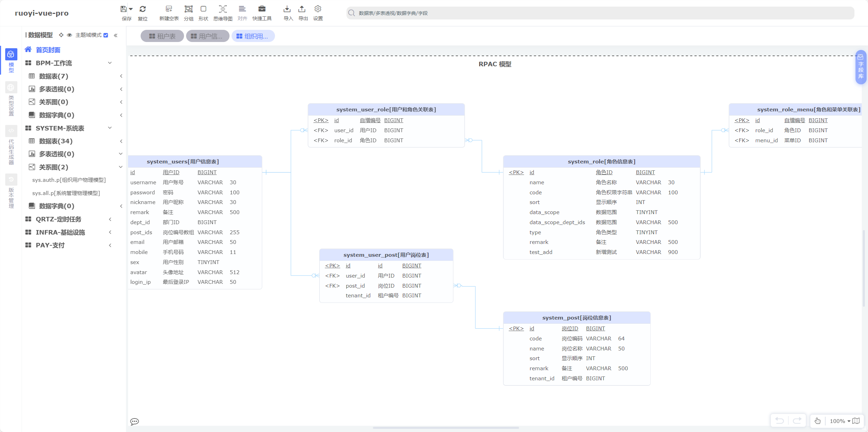The height and width of the screenshot is (432, 868).
Task: Select the 组织用... tab
Action: [x=253, y=36]
